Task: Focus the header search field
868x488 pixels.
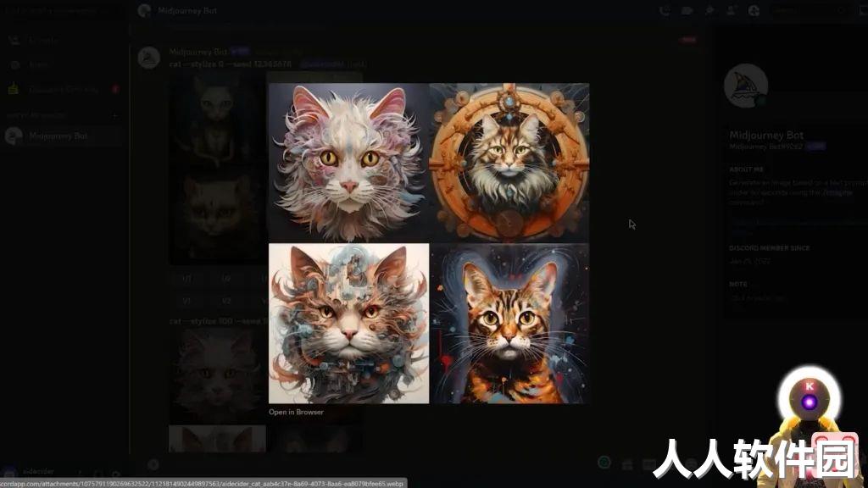Action: pos(808,10)
